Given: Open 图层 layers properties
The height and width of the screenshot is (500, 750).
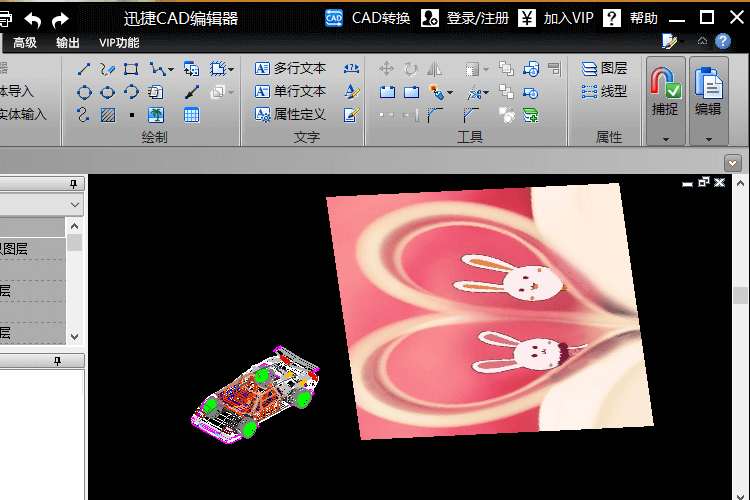Looking at the screenshot, I should [x=604, y=68].
